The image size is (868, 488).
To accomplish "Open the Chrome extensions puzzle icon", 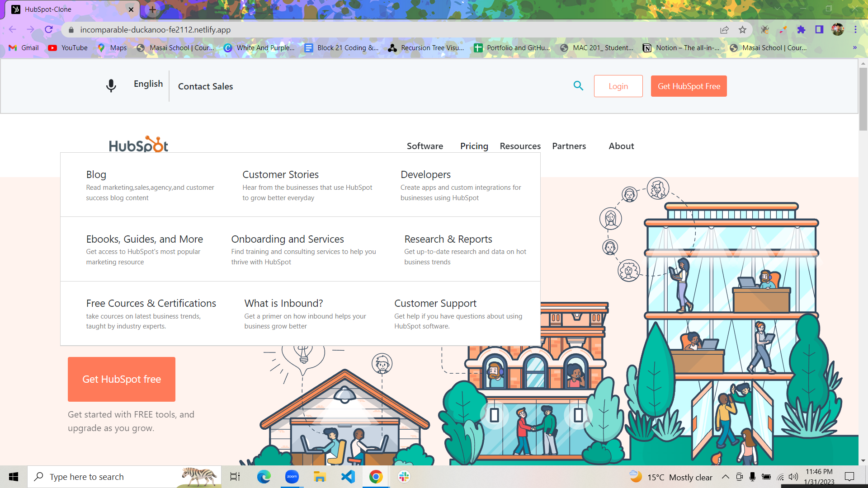I will tap(801, 30).
